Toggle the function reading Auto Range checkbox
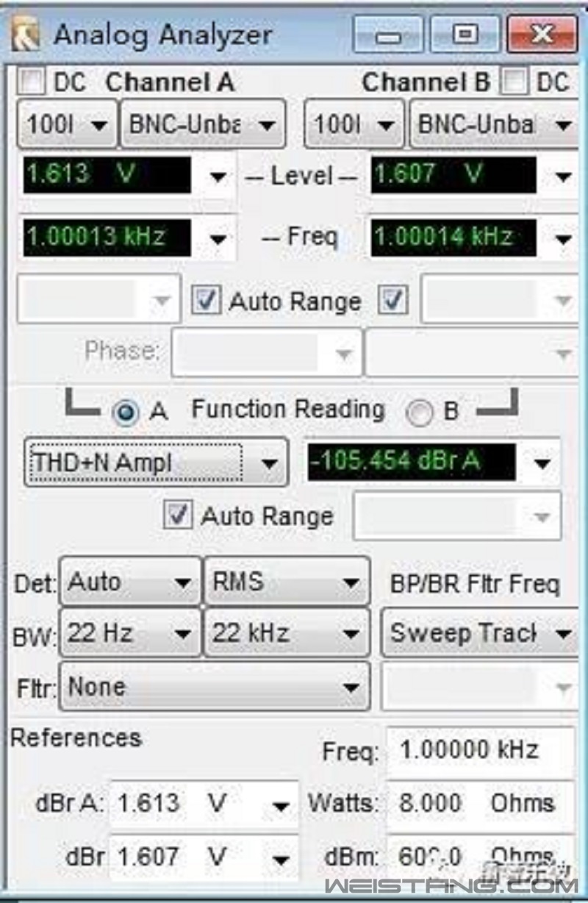 click(177, 515)
